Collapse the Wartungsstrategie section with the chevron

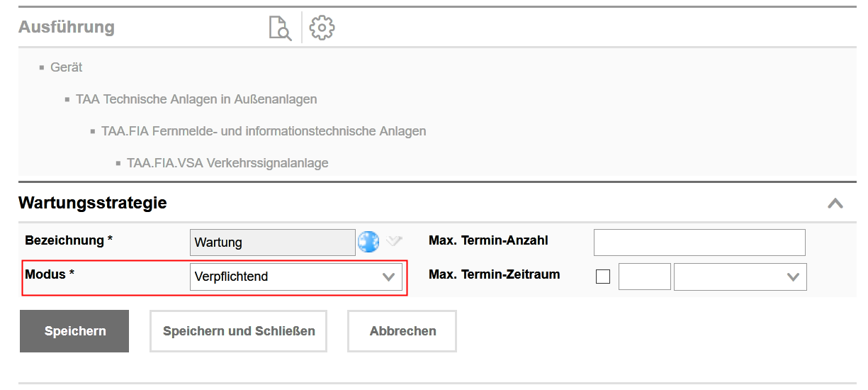[835, 204]
